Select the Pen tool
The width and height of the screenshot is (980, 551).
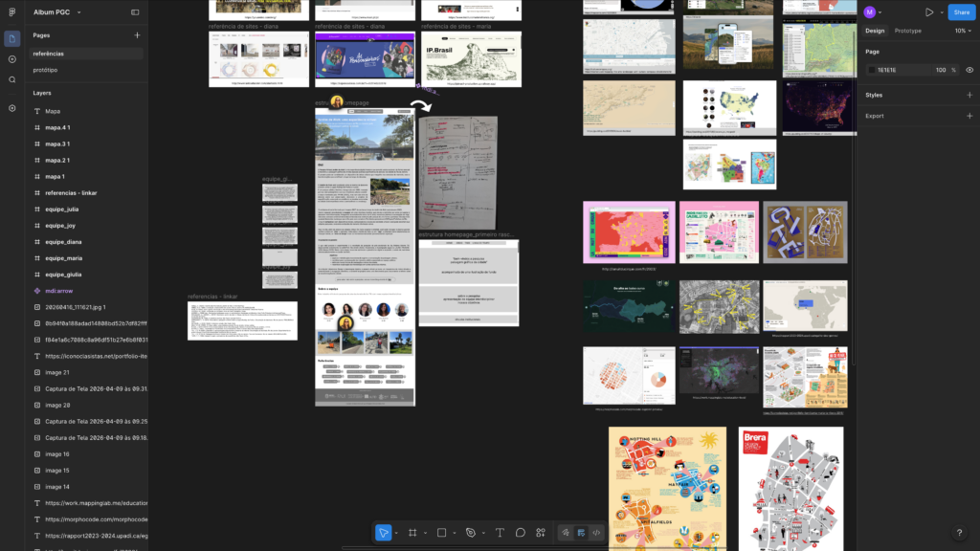coord(470,533)
